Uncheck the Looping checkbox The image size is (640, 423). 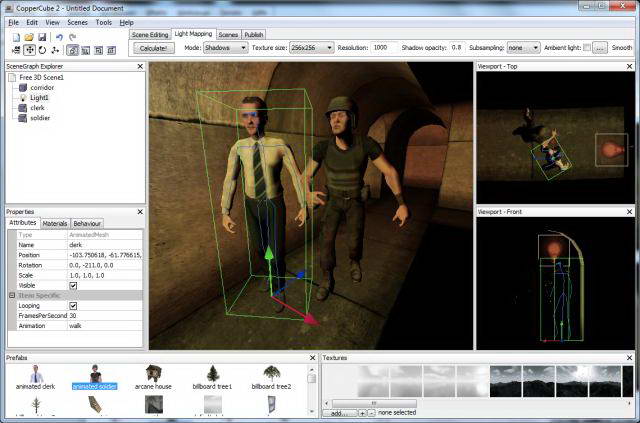point(73,305)
